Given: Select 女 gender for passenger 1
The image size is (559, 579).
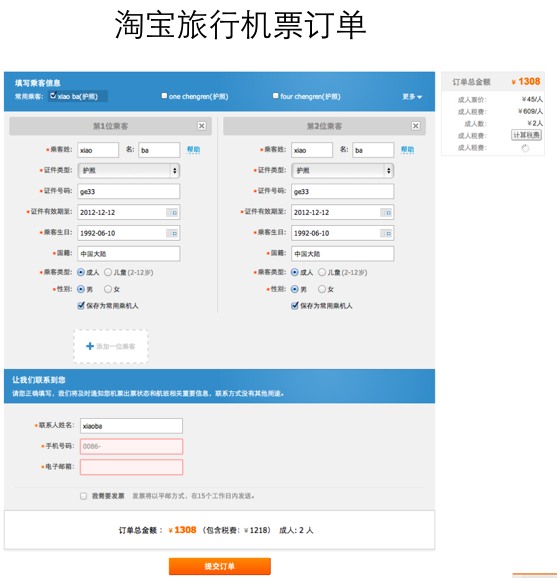Looking at the screenshot, I should [x=108, y=289].
